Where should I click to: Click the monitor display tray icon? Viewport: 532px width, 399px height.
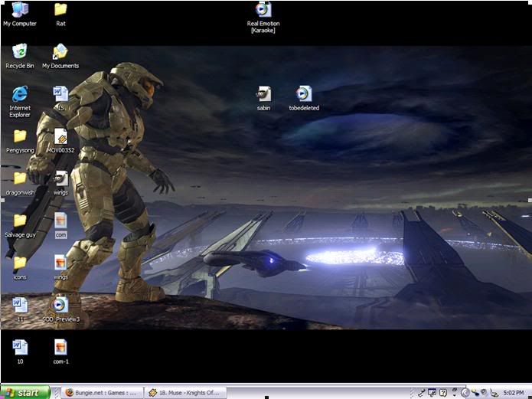(x=432, y=393)
